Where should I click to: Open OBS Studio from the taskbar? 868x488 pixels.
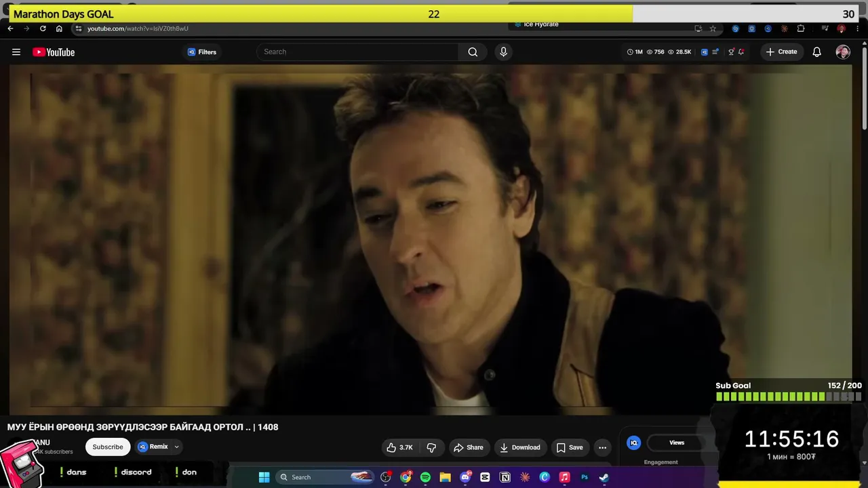coord(386,477)
